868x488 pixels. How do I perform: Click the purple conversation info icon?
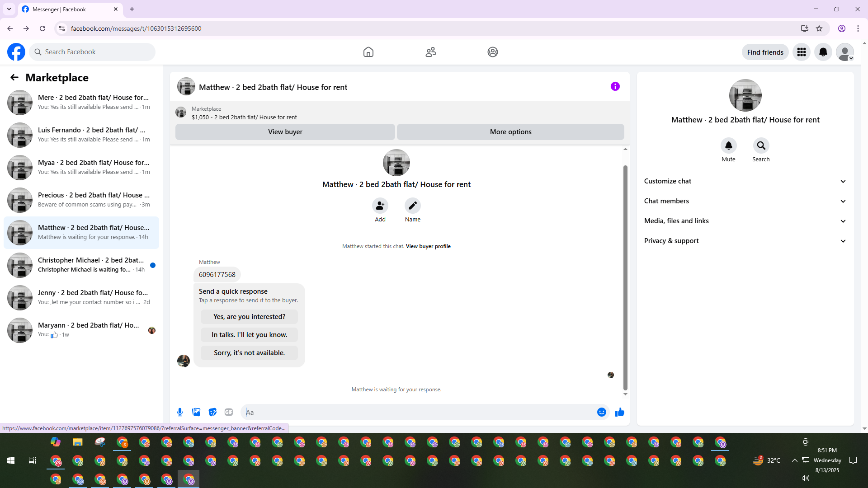point(615,86)
